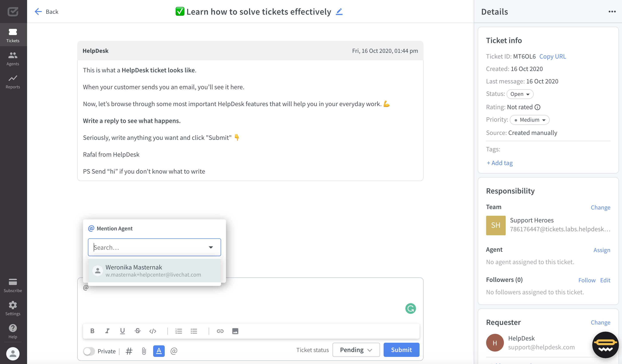Edit the ticket followers

coord(605,280)
